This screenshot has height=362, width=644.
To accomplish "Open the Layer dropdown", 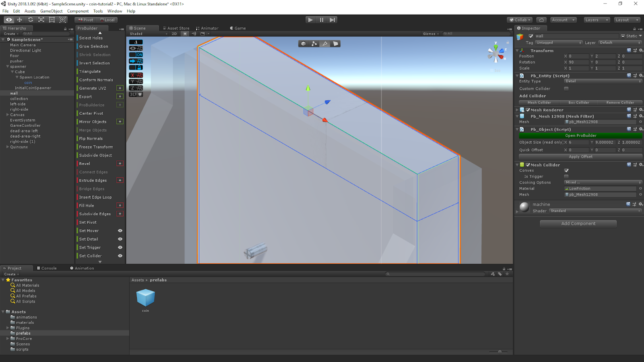I will 620,43.
